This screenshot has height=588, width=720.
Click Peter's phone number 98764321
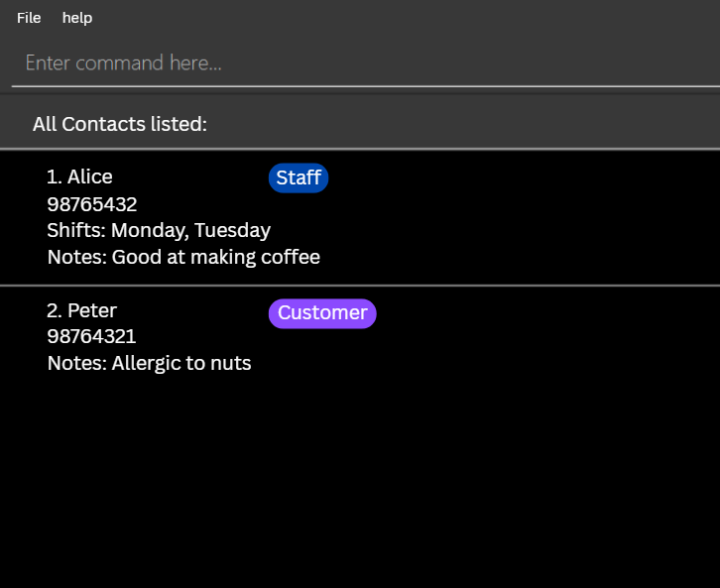pyautogui.click(x=92, y=337)
